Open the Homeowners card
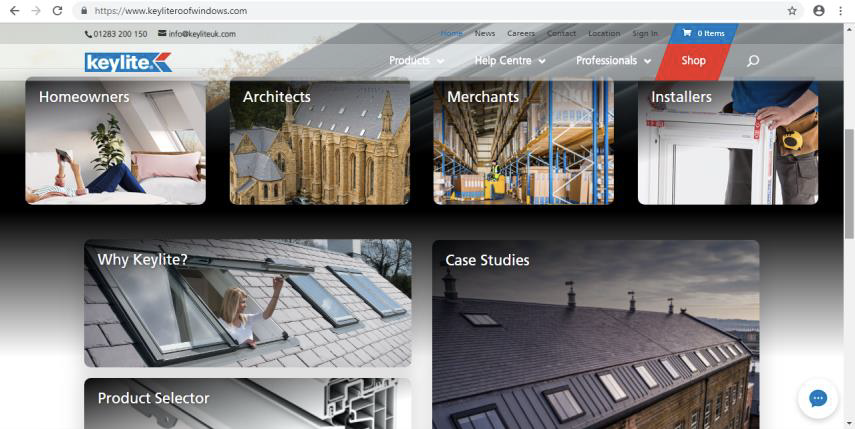 point(116,141)
